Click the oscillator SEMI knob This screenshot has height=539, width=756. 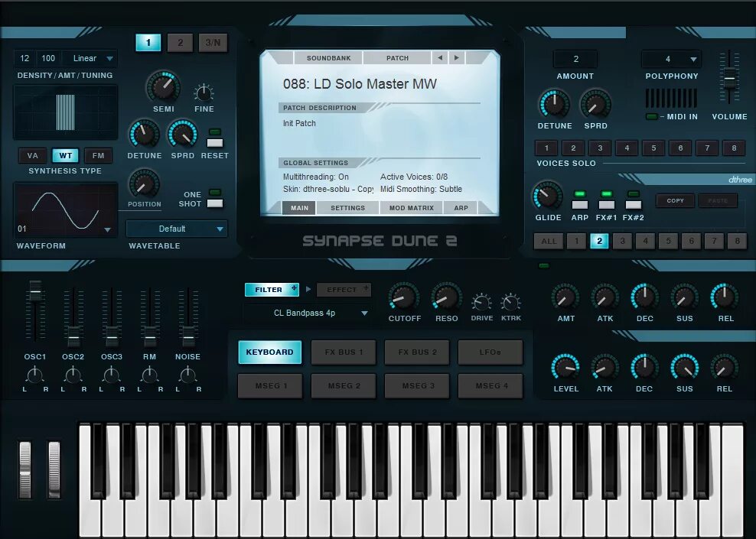coord(163,86)
